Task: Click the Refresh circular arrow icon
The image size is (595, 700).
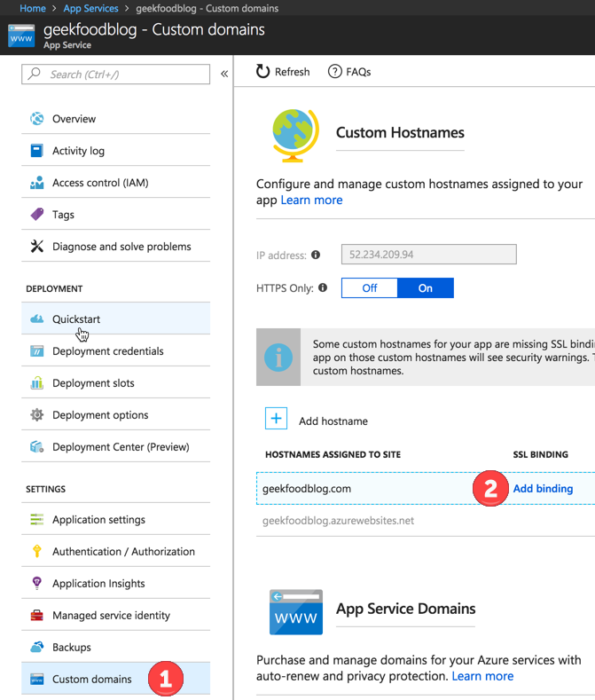Action: coord(262,72)
